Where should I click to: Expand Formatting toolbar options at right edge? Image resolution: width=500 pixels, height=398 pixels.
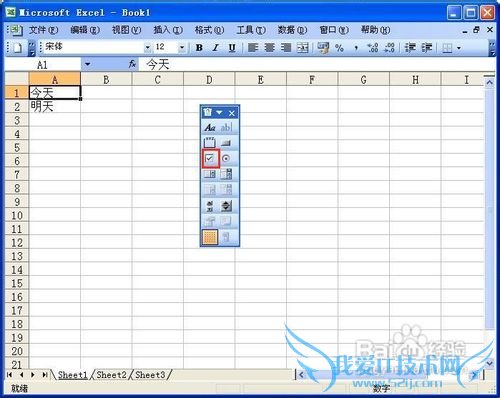point(492,48)
